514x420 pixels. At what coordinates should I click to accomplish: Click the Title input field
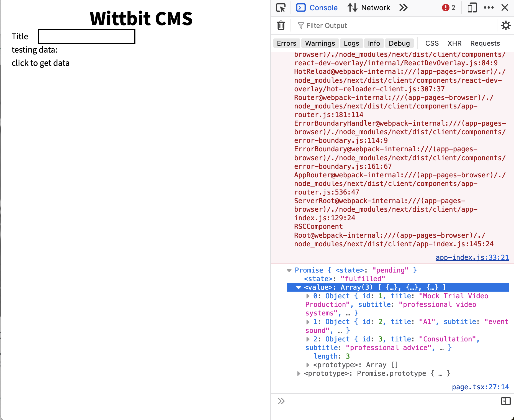click(x=87, y=37)
